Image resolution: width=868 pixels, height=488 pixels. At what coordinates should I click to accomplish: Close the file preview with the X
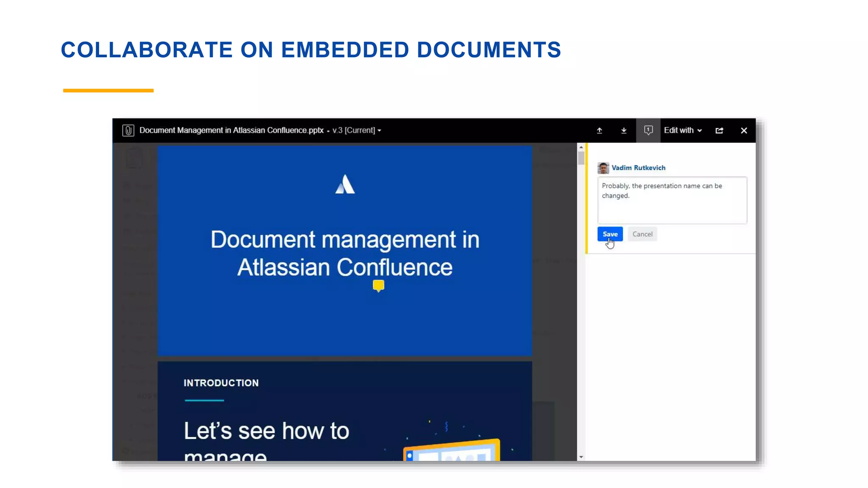[x=744, y=130]
